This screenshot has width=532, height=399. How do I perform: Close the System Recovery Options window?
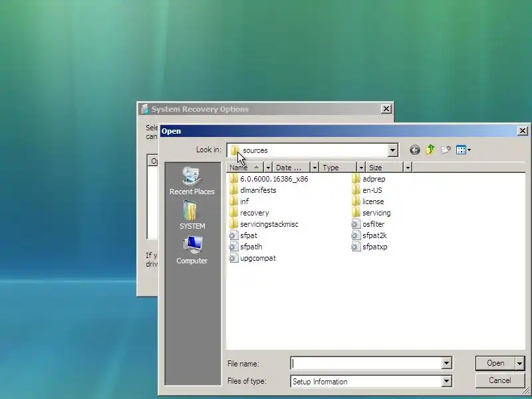click(386, 109)
